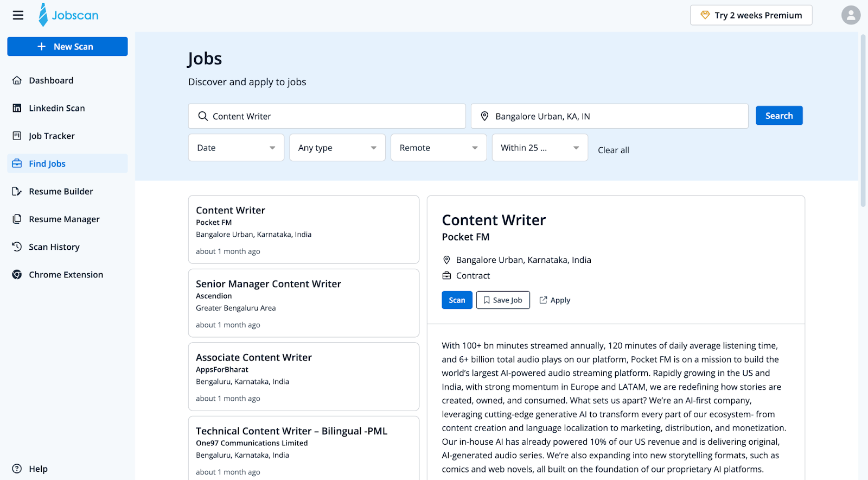
Task: Click the Save Job button
Action: pos(503,300)
